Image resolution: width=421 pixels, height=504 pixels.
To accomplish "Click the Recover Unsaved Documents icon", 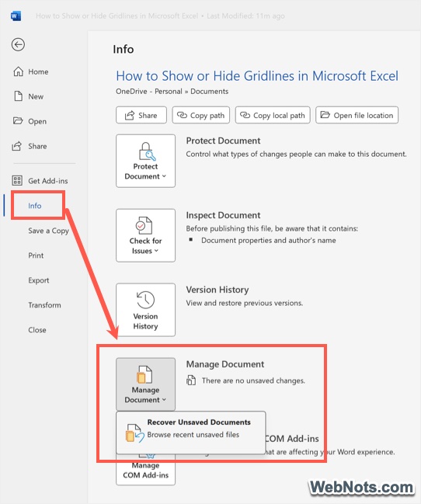I will pyautogui.click(x=134, y=433).
